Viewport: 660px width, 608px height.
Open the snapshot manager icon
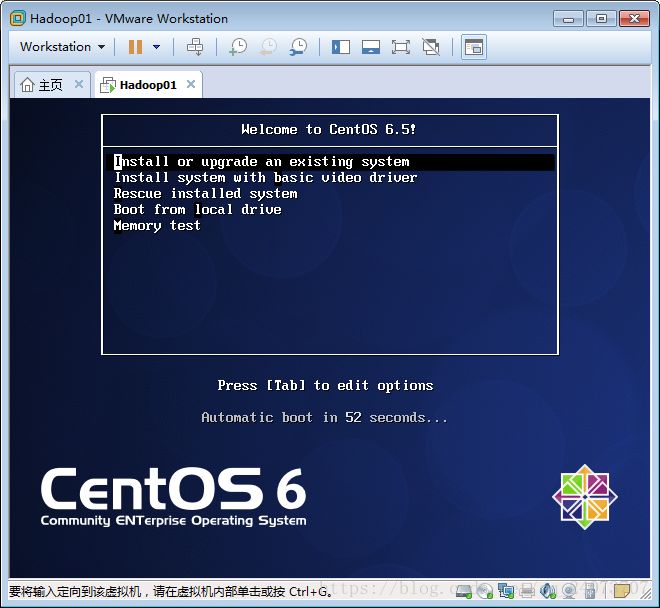298,47
